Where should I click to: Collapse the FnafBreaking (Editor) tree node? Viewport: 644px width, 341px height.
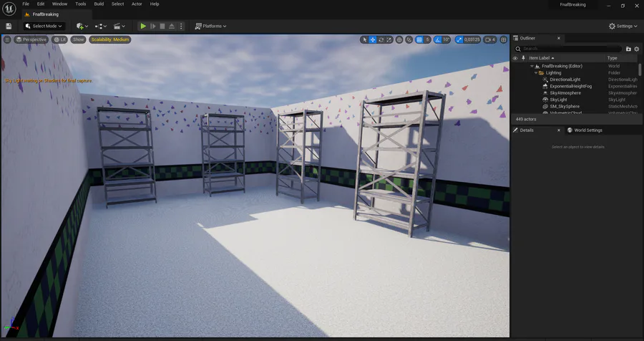click(x=532, y=66)
